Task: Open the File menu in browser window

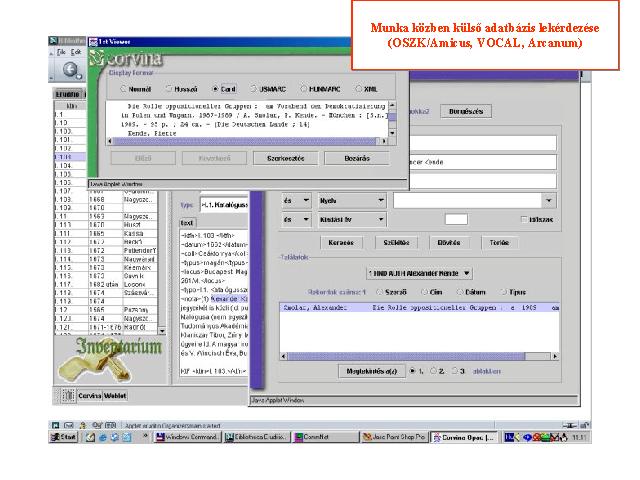Action: [x=61, y=52]
